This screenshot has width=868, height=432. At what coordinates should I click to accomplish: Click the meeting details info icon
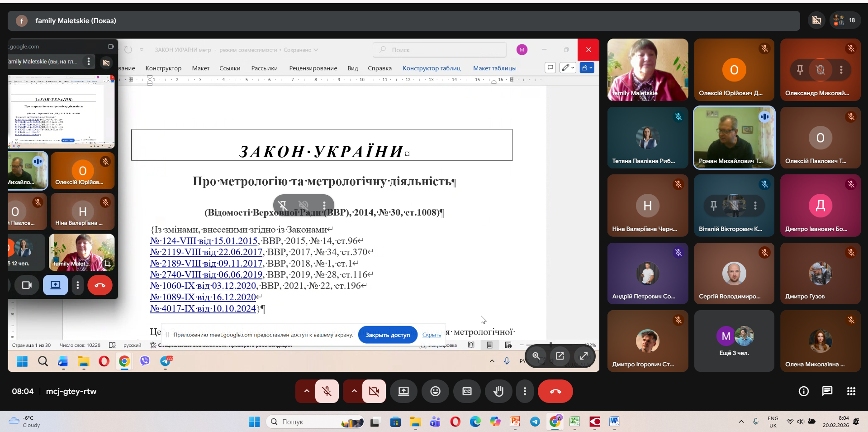pos(803,391)
